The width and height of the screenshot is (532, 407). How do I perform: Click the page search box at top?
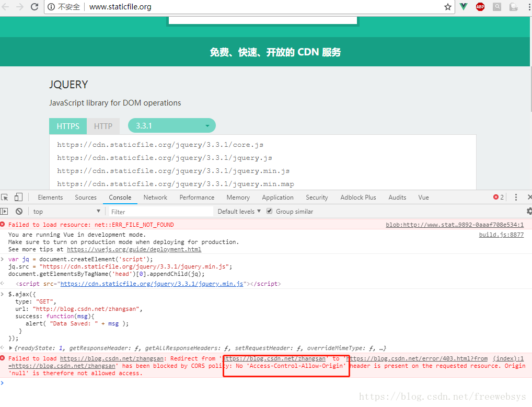(263, 20)
